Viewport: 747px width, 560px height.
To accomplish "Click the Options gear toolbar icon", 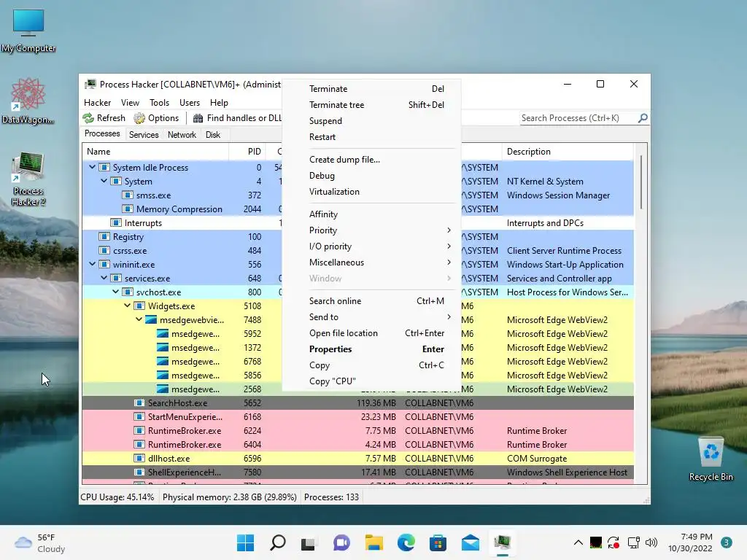I will coord(139,118).
